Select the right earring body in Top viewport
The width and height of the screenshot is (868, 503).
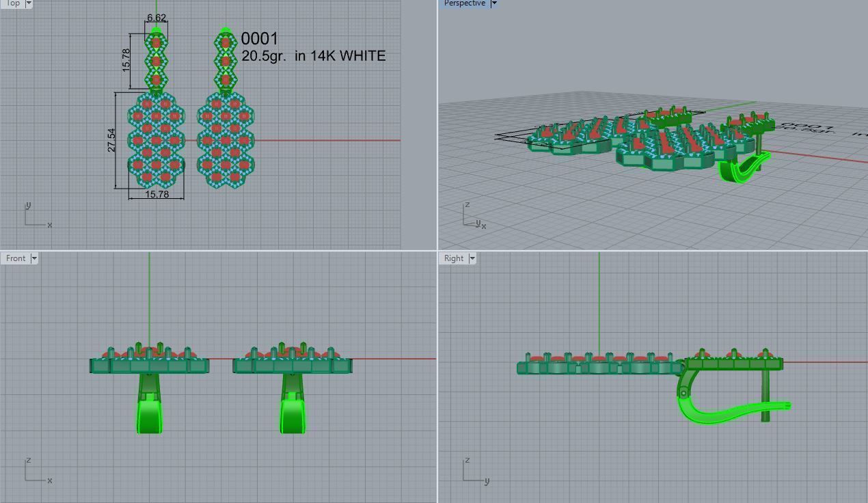tap(226, 140)
